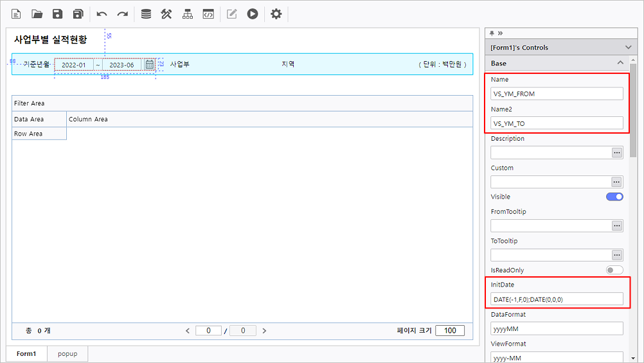644x363 pixels.
Task: Toggle the Visible switch off
Action: 614,197
